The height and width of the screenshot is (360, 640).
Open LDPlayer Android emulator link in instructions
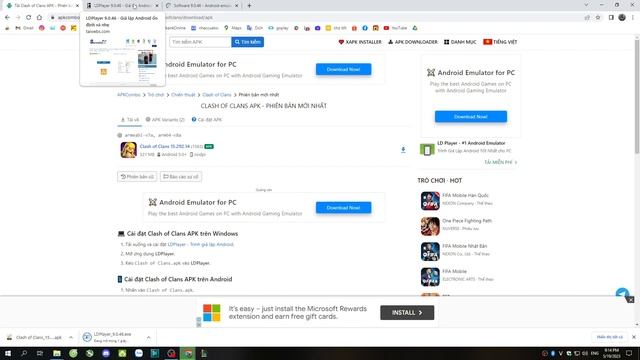click(x=200, y=244)
